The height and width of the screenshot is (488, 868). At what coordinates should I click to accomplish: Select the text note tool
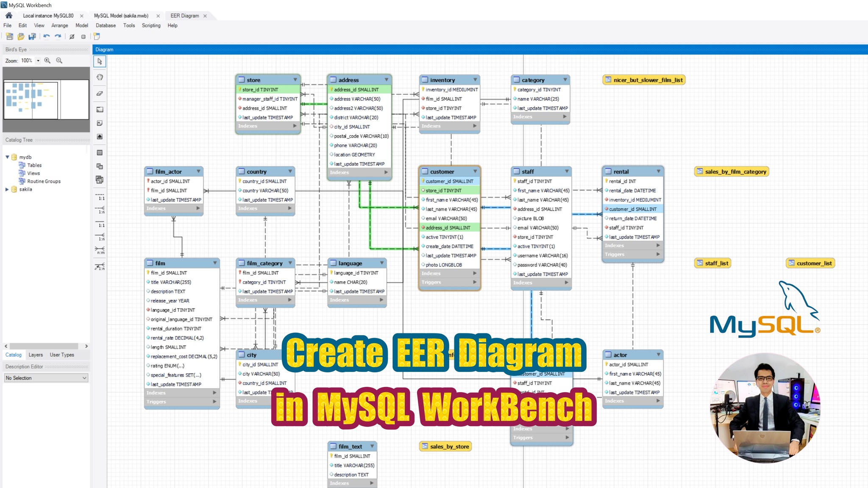coord(100,123)
